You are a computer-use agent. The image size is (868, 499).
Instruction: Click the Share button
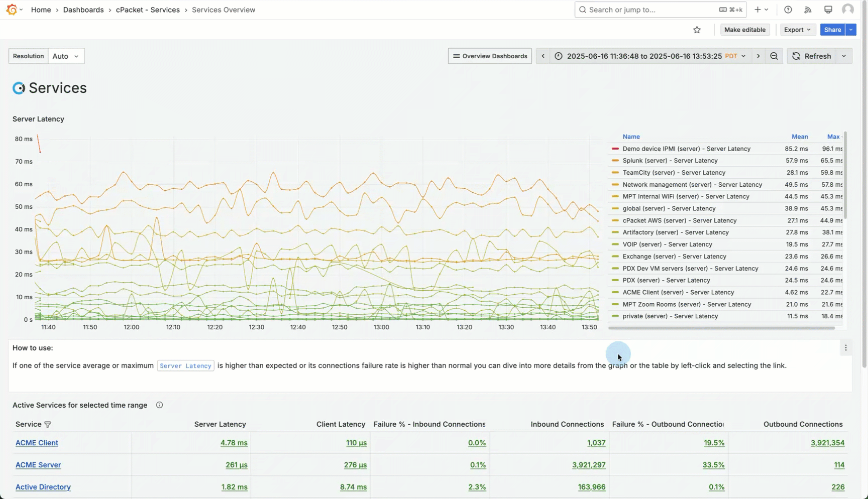click(832, 30)
